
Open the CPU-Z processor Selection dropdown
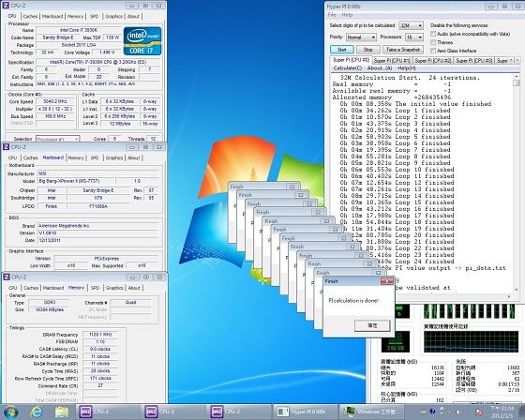57,139
